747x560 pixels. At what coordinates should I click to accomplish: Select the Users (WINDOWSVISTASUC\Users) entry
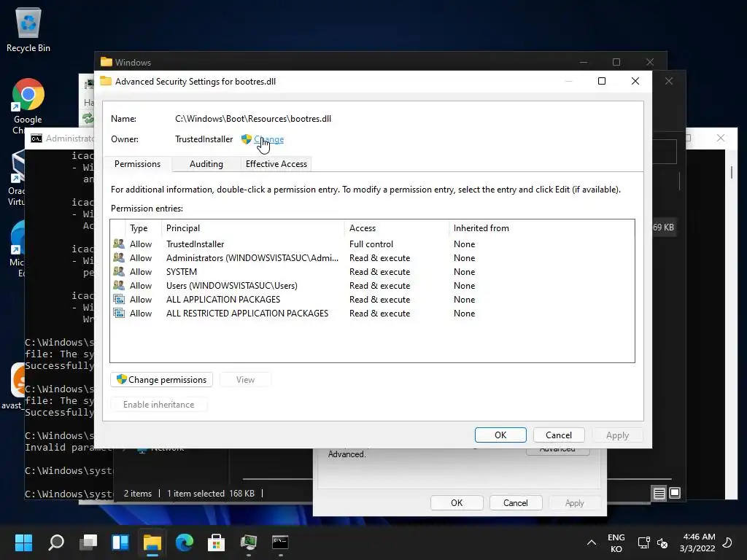click(x=373, y=285)
